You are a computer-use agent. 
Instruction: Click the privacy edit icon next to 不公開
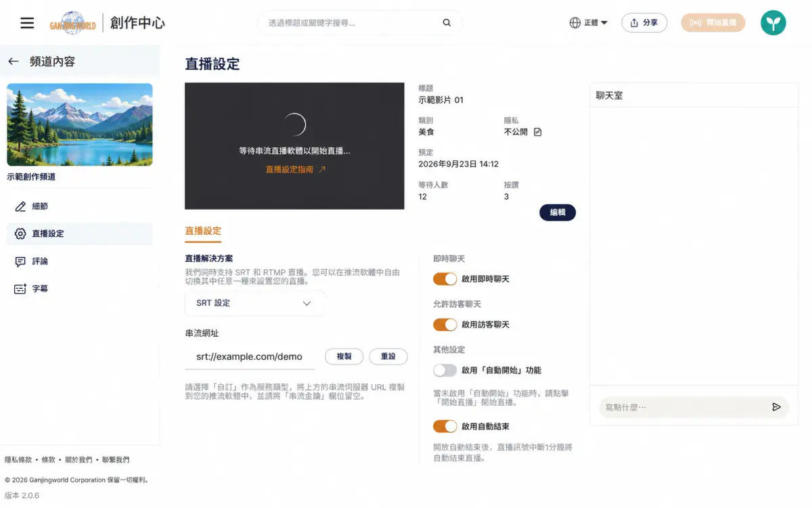[x=538, y=132]
